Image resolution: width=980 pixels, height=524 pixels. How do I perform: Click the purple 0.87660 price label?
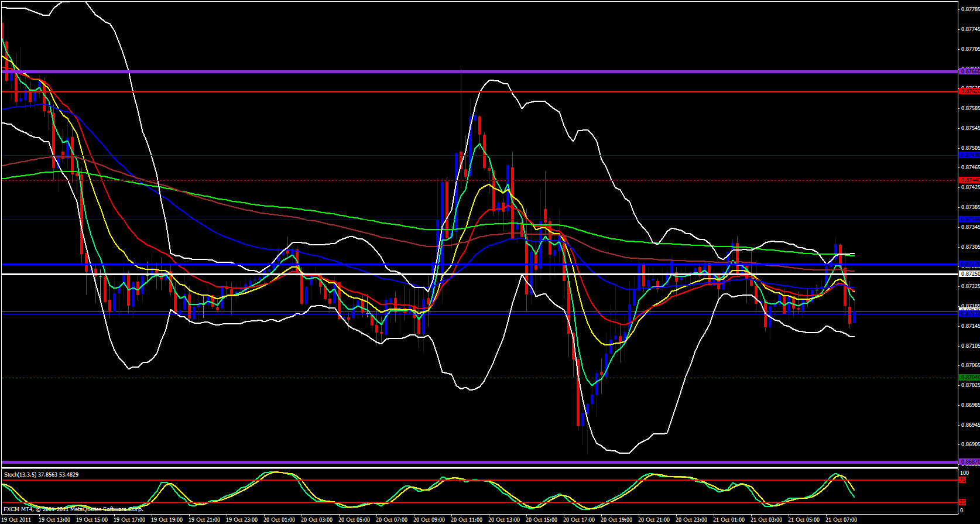(969, 71)
